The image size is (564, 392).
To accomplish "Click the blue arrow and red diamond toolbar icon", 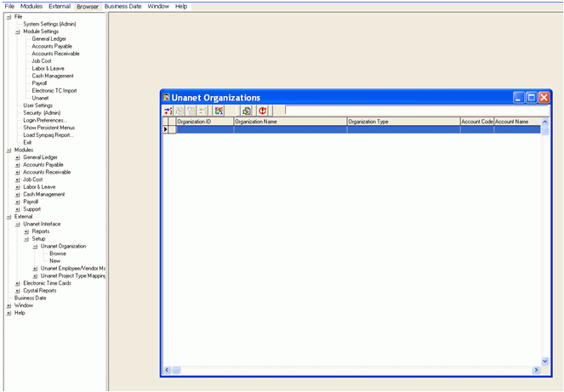I will tap(168, 111).
